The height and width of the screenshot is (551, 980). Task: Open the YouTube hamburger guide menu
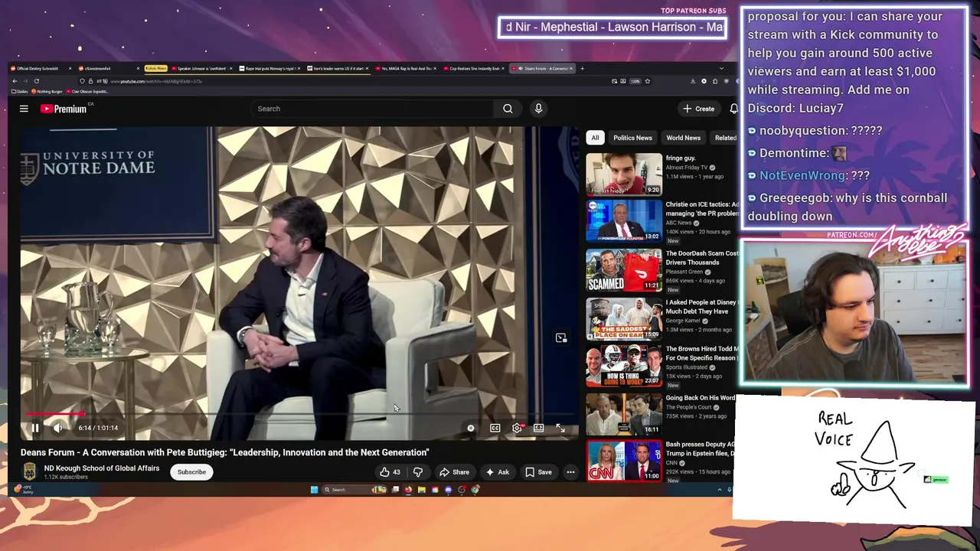pyautogui.click(x=24, y=109)
